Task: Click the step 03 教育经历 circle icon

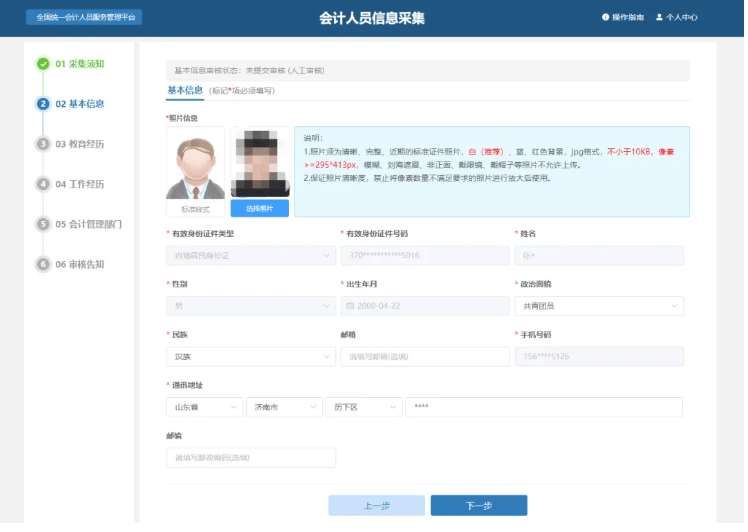Action: click(x=43, y=144)
